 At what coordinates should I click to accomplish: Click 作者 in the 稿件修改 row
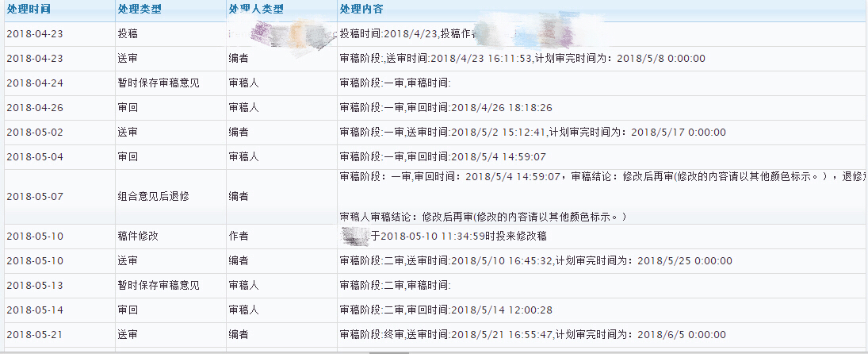[239, 236]
